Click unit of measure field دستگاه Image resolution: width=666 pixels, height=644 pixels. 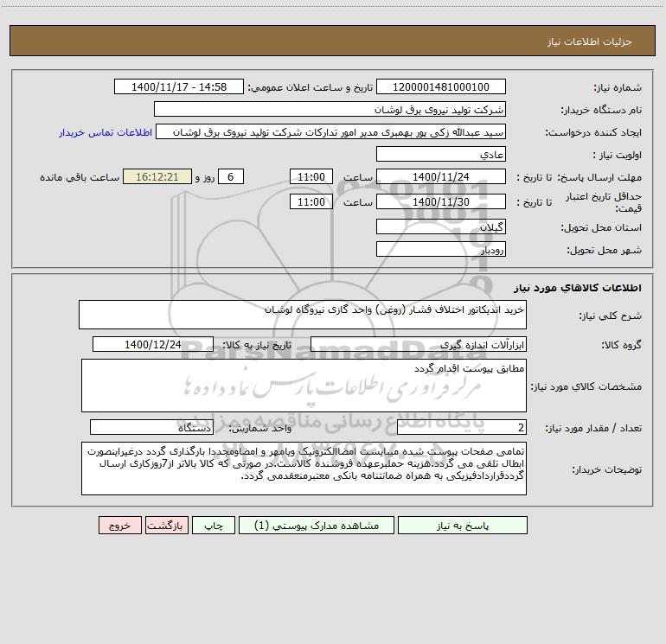(151, 427)
